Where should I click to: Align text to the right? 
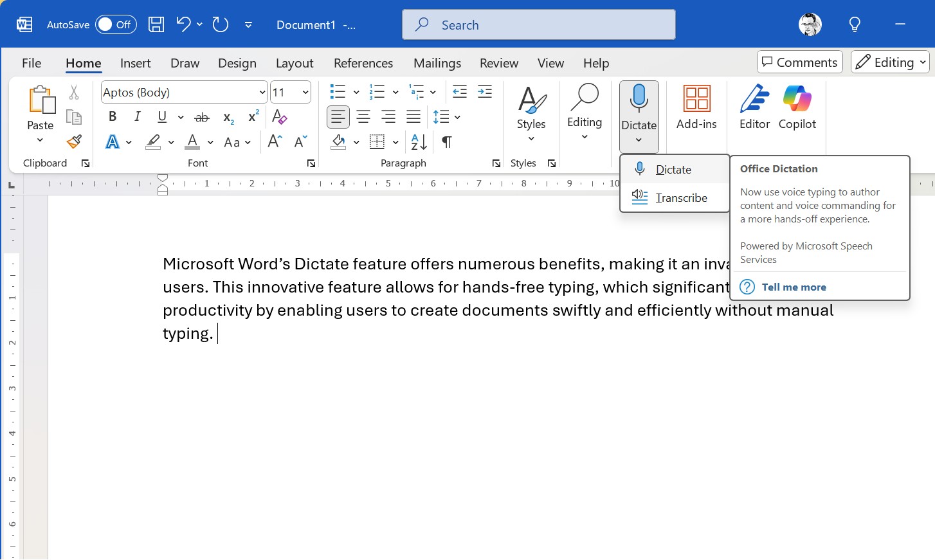(388, 117)
